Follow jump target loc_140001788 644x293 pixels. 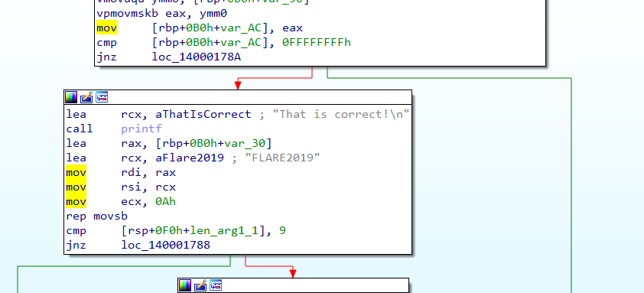[x=165, y=246]
